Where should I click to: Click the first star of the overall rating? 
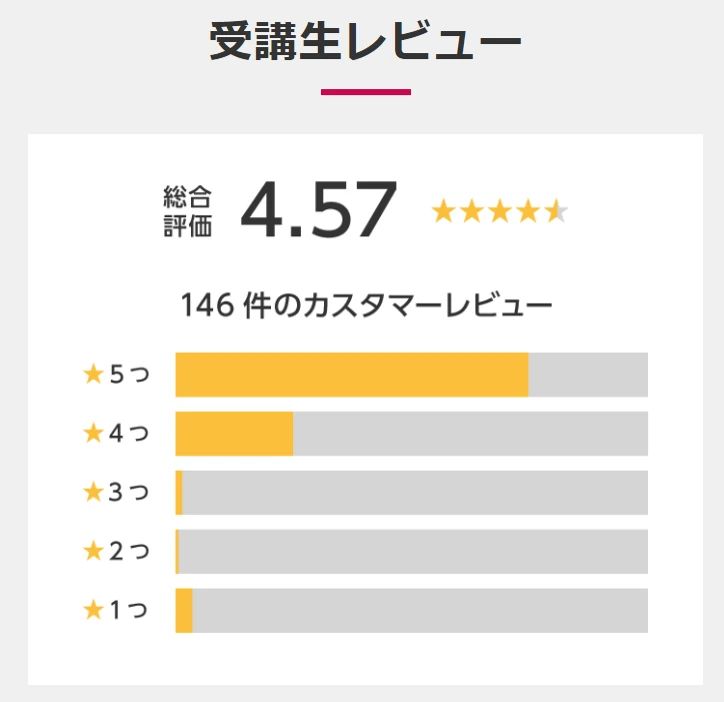pyautogui.click(x=442, y=211)
